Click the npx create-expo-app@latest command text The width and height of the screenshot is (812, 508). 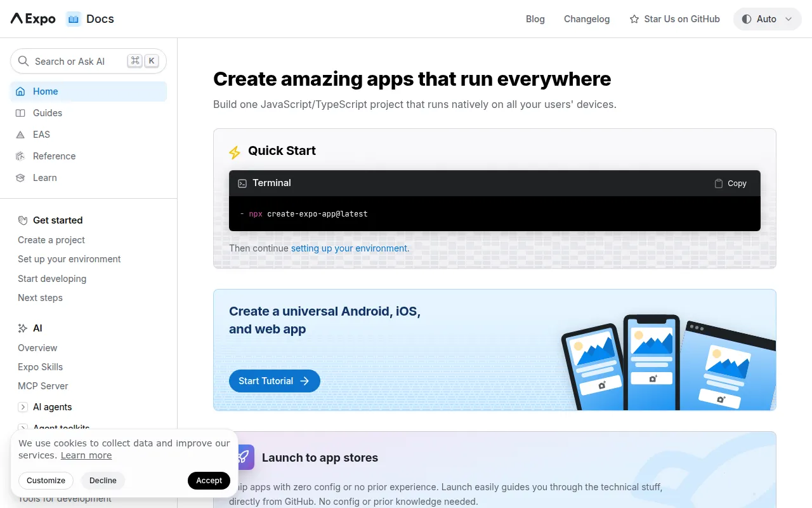(308, 214)
